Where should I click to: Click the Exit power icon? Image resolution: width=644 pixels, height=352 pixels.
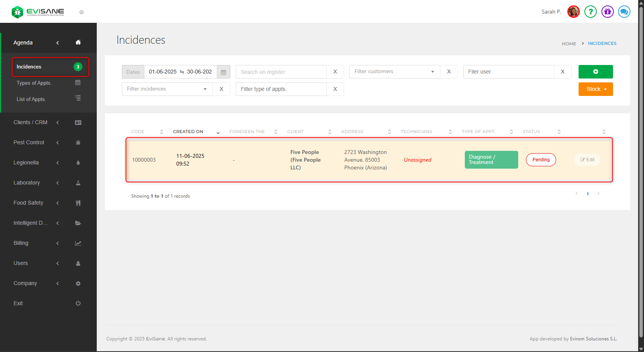[x=78, y=303]
